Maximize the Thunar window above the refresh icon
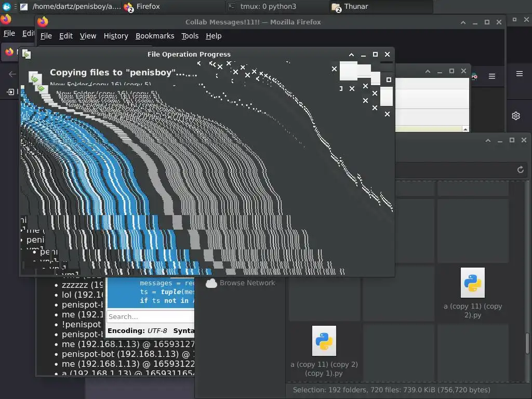The width and height of the screenshot is (532, 399). coord(512,140)
